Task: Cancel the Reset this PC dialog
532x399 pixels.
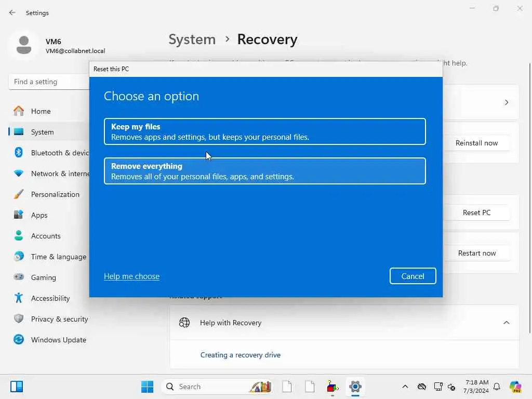Action: 413,276
